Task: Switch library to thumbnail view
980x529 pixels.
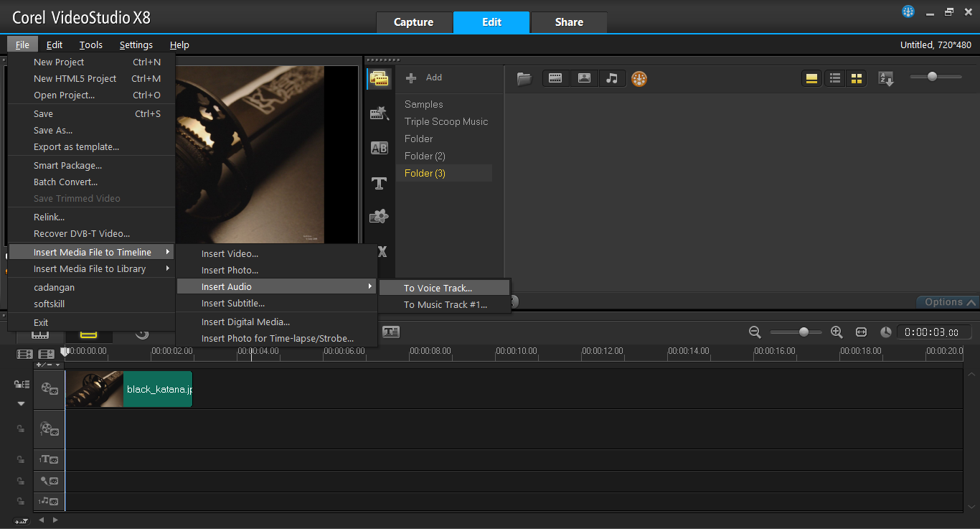Action: coord(856,78)
